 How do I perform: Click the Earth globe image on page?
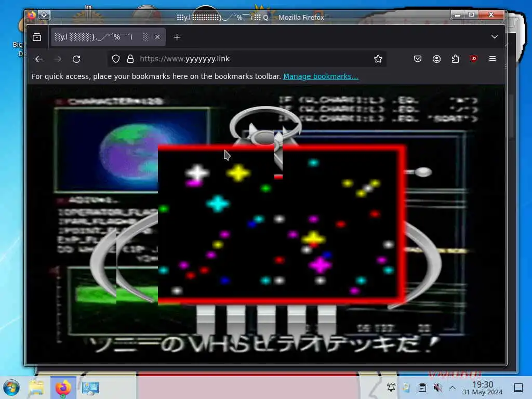[132, 151]
